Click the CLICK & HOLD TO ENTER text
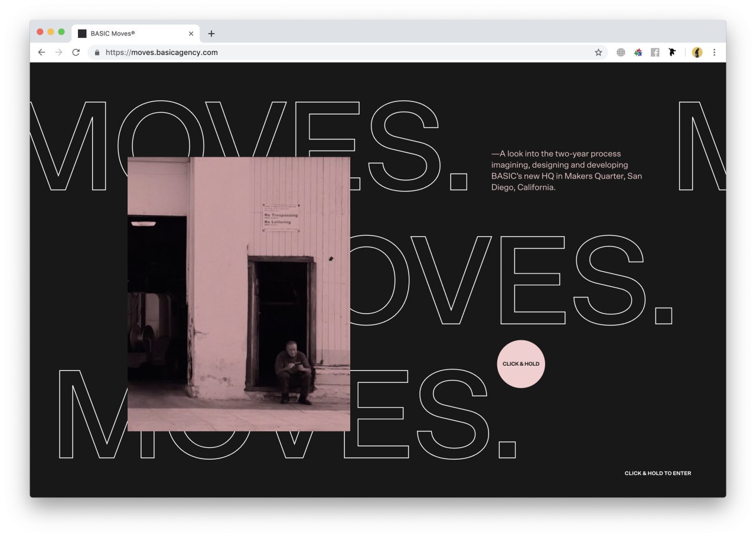Viewport: 756px width, 537px height. click(x=658, y=473)
